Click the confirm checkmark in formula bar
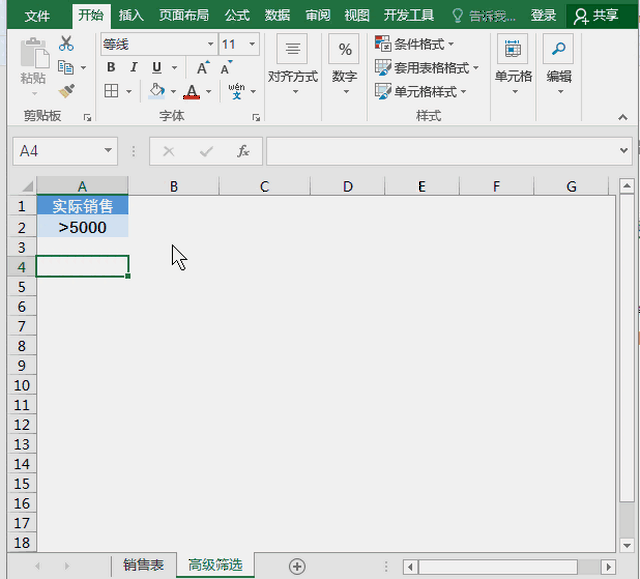Screen dimensions: 640x579 [206, 151]
